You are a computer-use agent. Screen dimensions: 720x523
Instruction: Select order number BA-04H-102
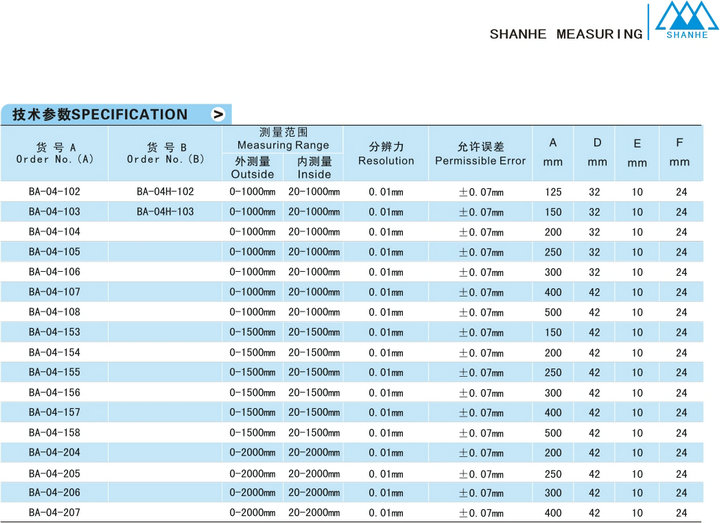coord(165,191)
